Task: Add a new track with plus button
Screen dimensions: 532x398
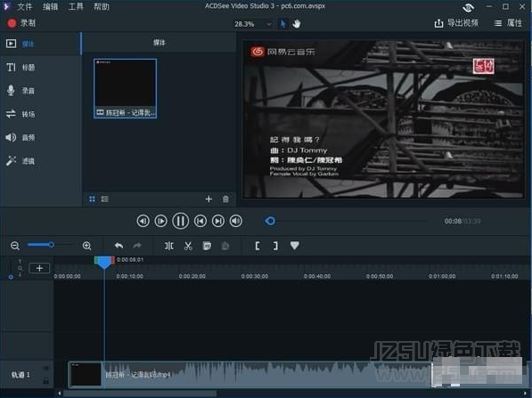Action: [x=39, y=268]
